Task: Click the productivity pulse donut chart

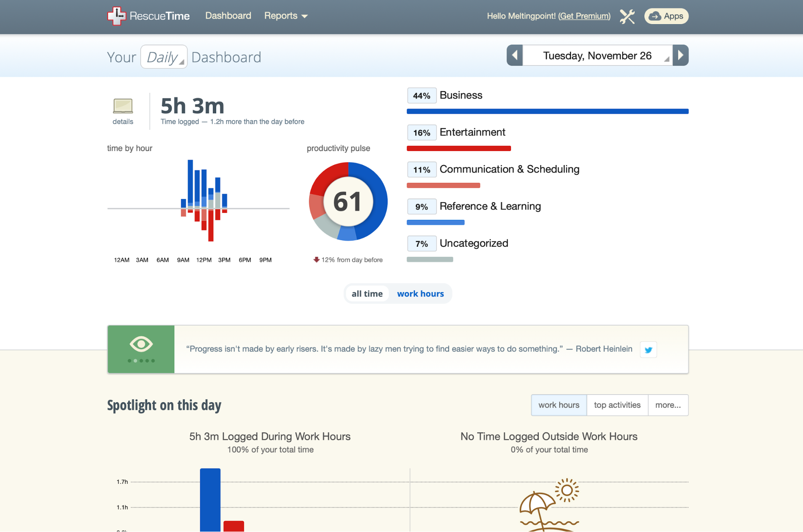Action: click(348, 201)
